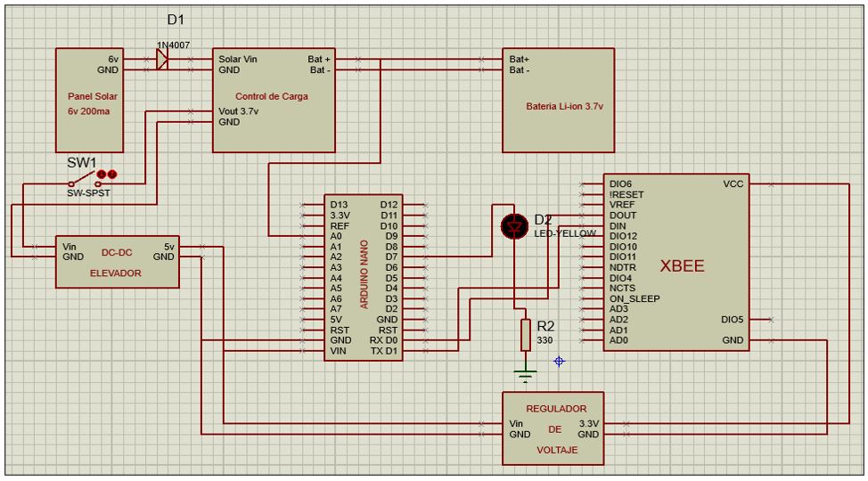Click the DOUT pin on XBEE
Viewport: 868px width, 481px height.
[623, 216]
